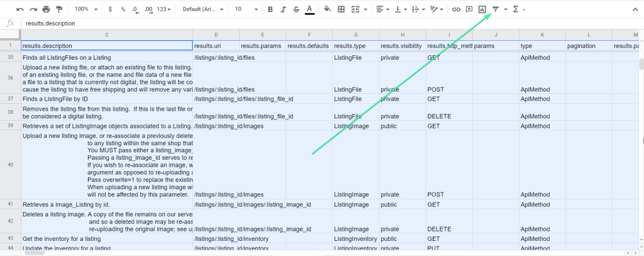Click the insert chart icon
Image resolution: width=644 pixels, height=256 pixels.
(482, 9)
